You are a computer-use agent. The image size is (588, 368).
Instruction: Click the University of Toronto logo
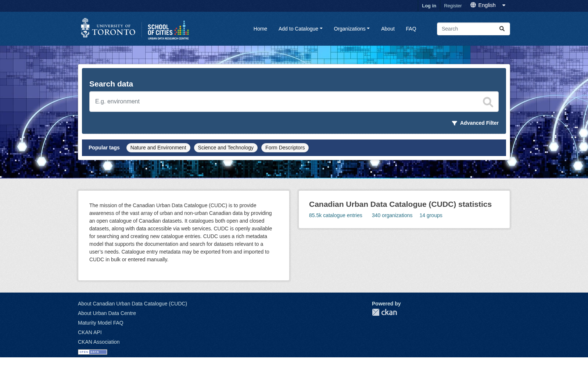coord(108,28)
